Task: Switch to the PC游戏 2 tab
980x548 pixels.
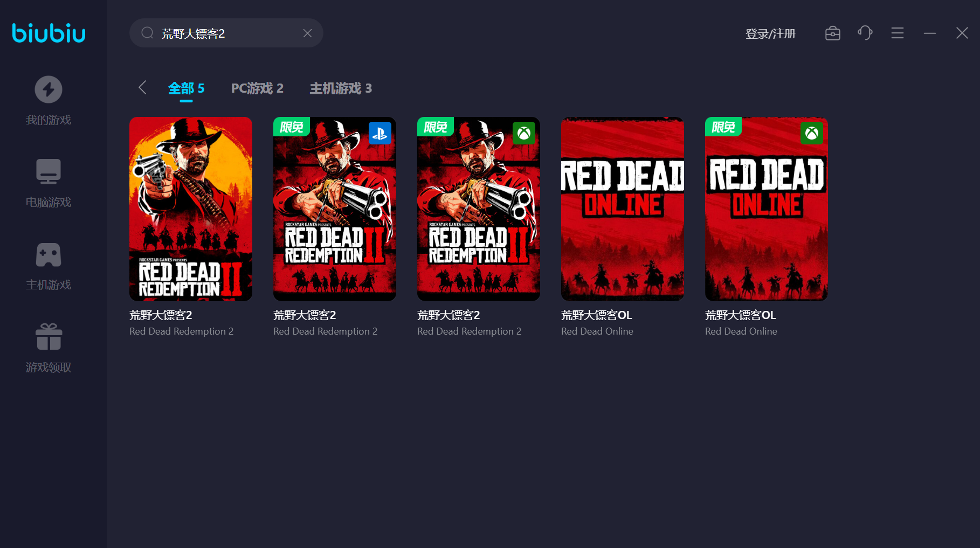Action: point(257,88)
